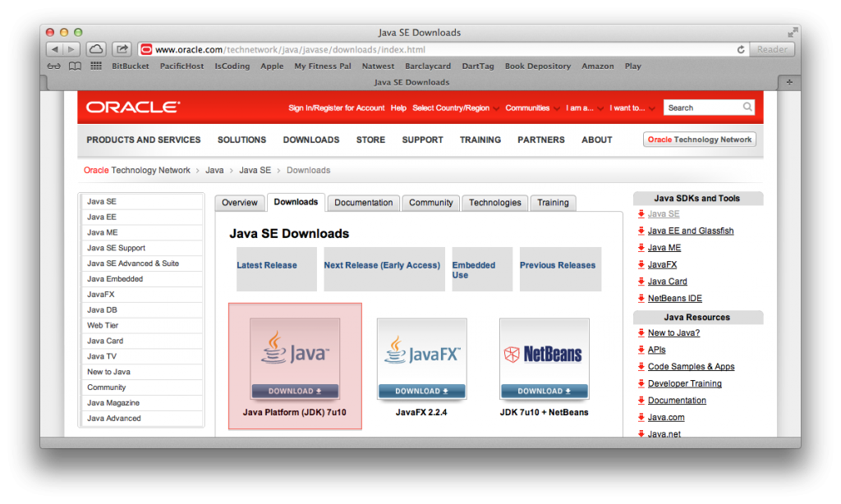Click Java SE in the breadcrumb

pyautogui.click(x=255, y=170)
